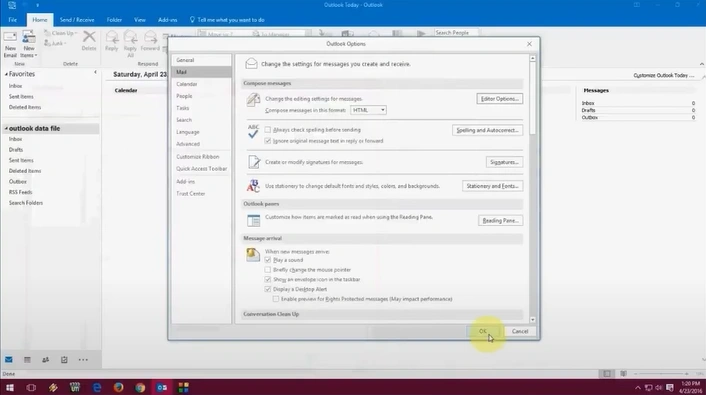
Task: Open Tasks view icon in navigation bar
Action: point(64,360)
